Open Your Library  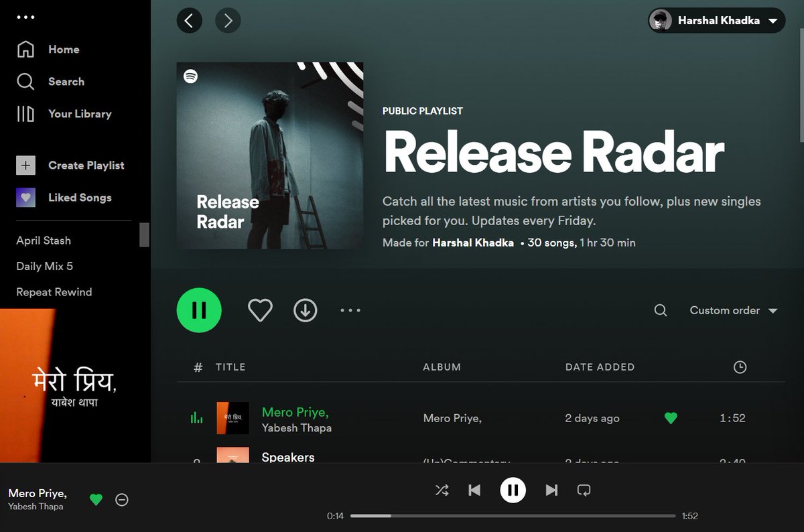tap(64, 114)
